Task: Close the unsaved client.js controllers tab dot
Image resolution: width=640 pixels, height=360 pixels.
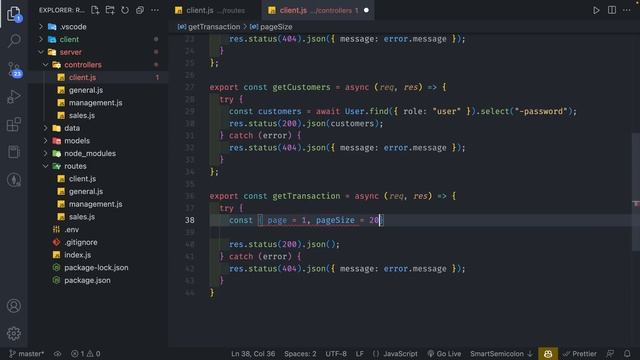Action: point(366,10)
